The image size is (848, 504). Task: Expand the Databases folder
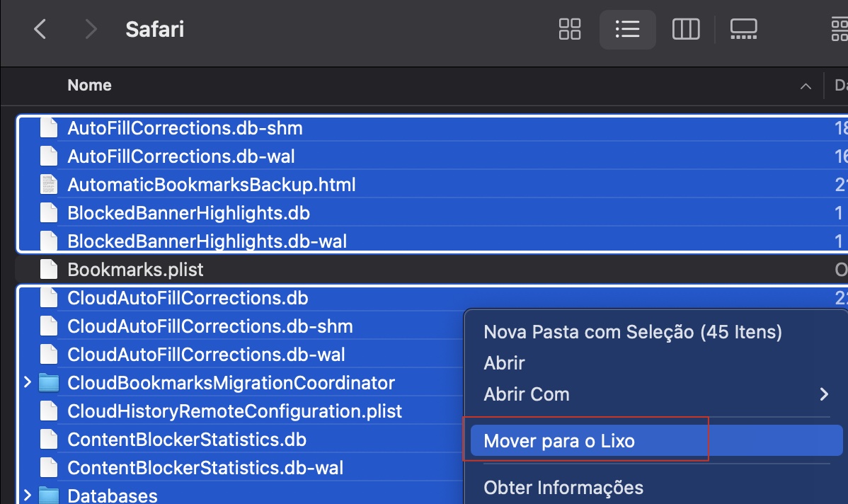point(27,496)
